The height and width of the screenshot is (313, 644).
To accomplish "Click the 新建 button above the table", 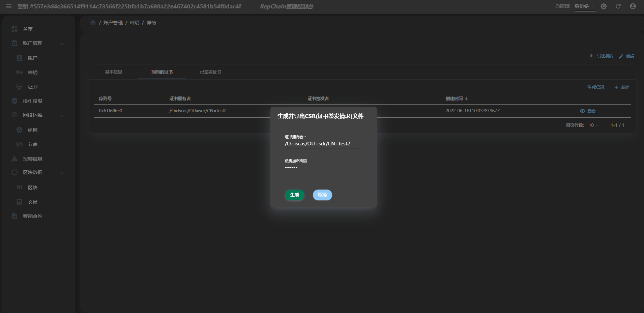I will (x=622, y=87).
